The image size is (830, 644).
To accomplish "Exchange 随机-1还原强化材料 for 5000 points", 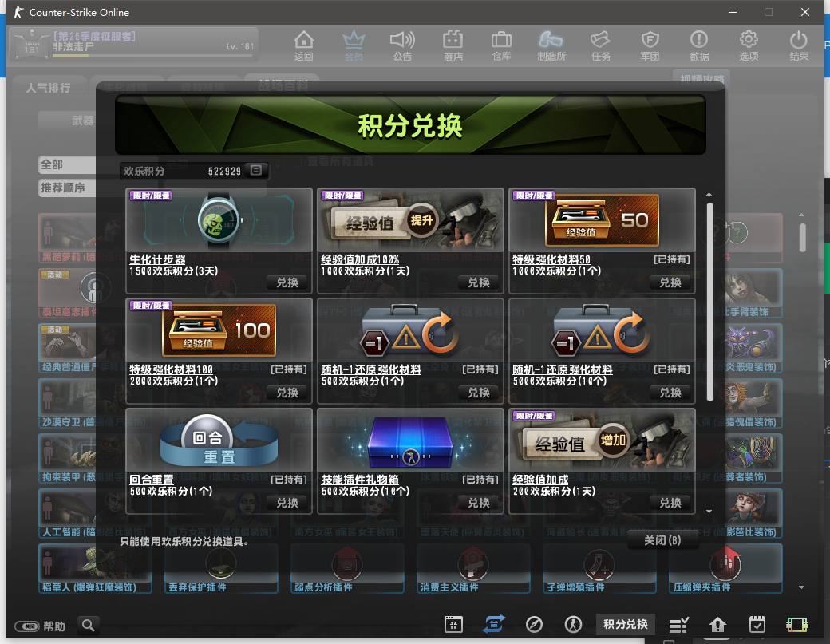I will coord(670,393).
